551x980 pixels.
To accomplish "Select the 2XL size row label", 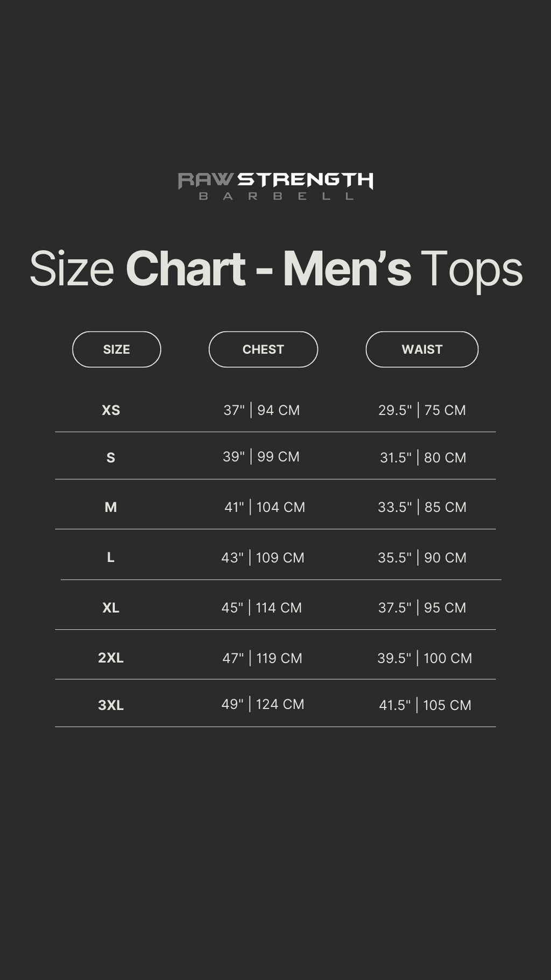I will (x=111, y=658).
